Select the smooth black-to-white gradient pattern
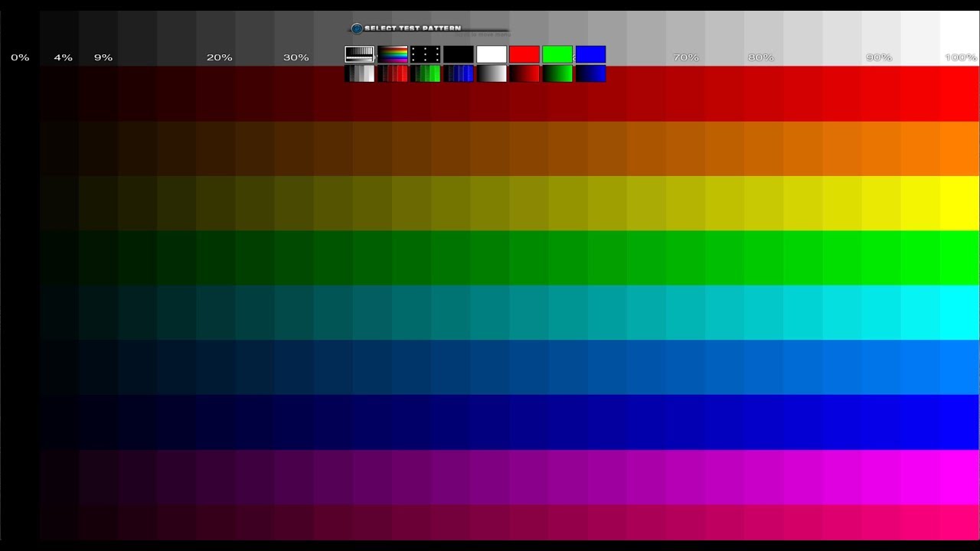Image resolution: width=980 pixels, height=551 pixels. [492, 73]
